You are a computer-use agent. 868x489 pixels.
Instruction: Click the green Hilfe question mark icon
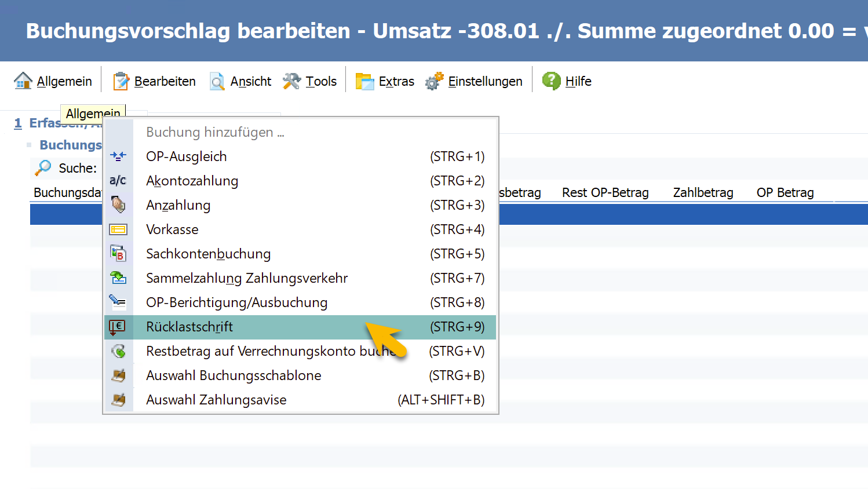click(x=551, y=81)
